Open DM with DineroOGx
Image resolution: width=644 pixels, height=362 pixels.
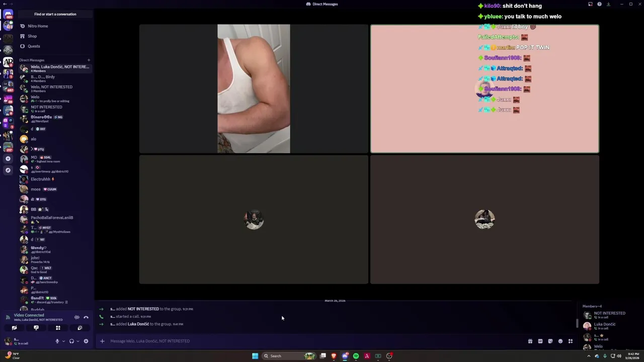[x=55, y=119]
